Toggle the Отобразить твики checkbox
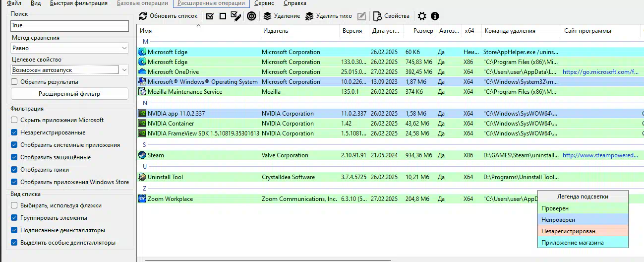 14,170
